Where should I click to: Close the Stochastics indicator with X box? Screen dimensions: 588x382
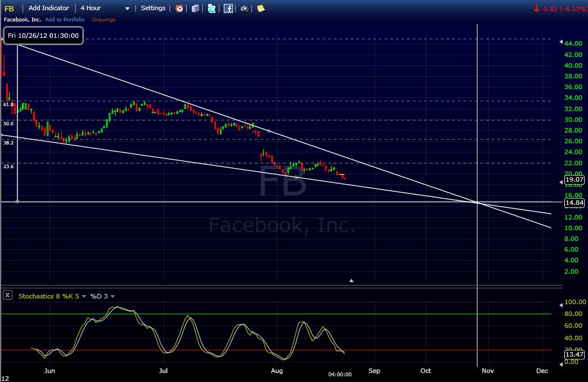[x=7, y=295]
